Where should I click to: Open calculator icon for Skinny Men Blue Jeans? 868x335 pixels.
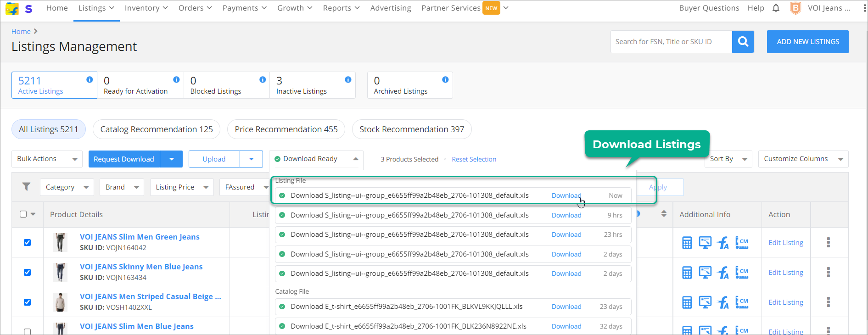coord(687,273)
